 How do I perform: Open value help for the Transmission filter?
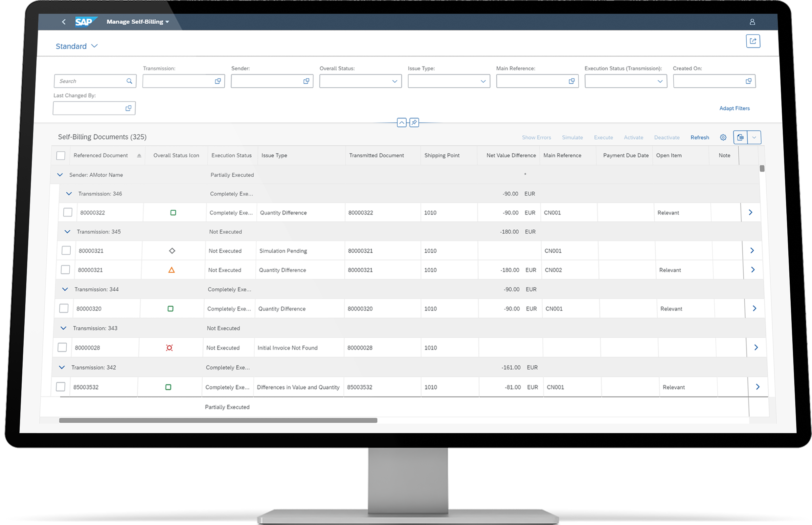point(218,81)
